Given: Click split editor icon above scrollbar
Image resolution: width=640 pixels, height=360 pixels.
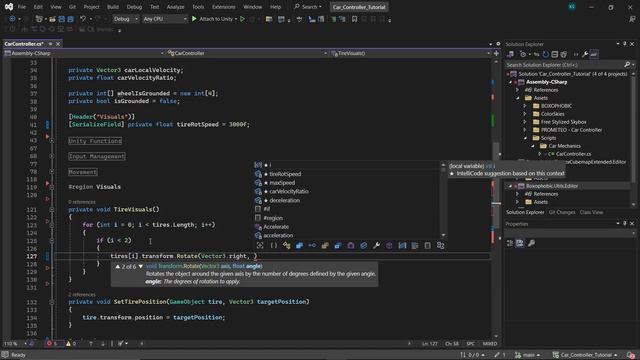Looking at the screenshot, I should (x=496, y=53).
